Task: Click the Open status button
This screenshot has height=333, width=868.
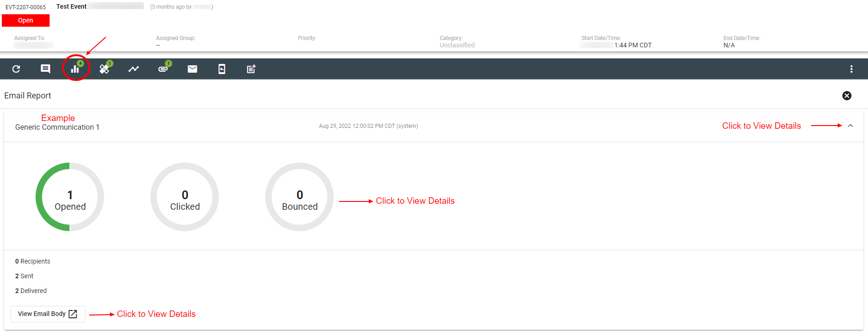Action: tap(26, 20)
